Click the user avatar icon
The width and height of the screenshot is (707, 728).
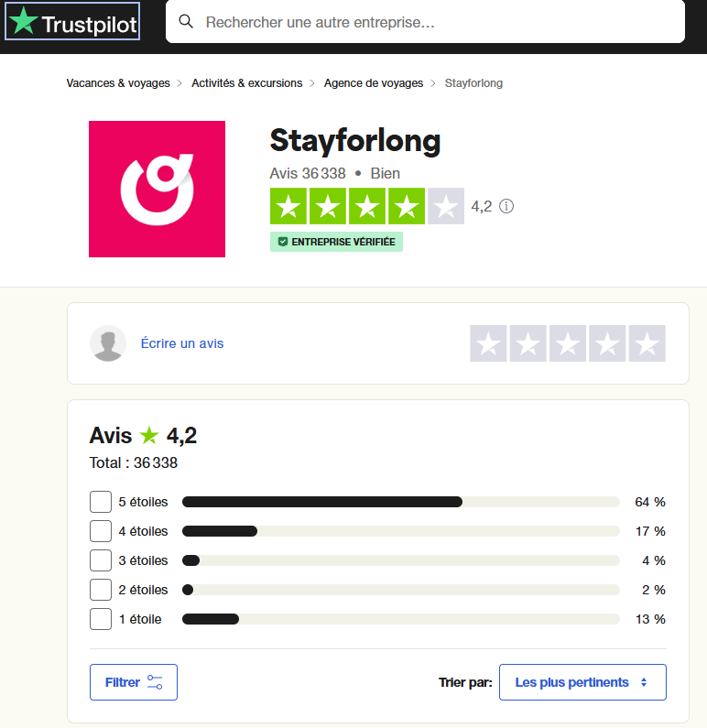[x=108, y=343]
